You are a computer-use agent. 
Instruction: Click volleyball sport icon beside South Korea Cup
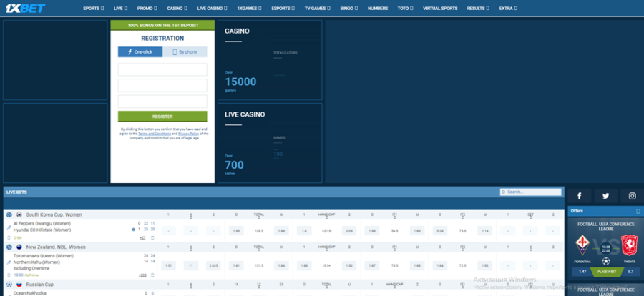point(9,214)
